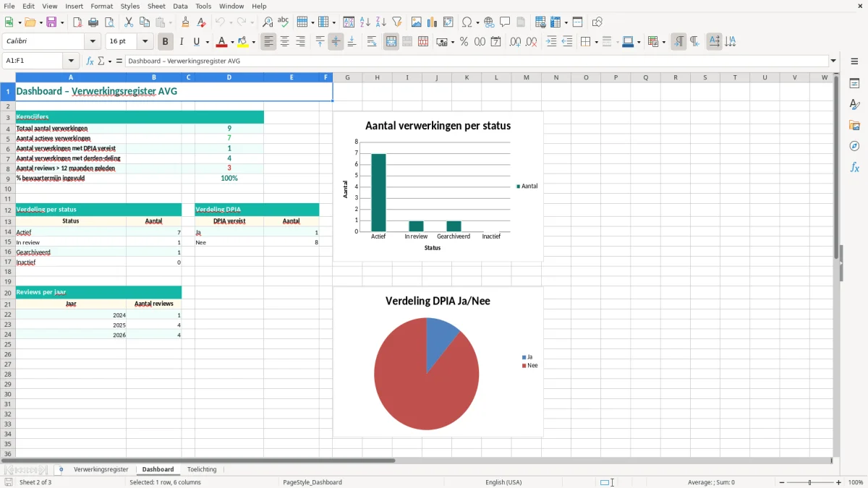
Task: Open font color dropdown arrow
Action: pyautogui.click(x=232, y=43)
